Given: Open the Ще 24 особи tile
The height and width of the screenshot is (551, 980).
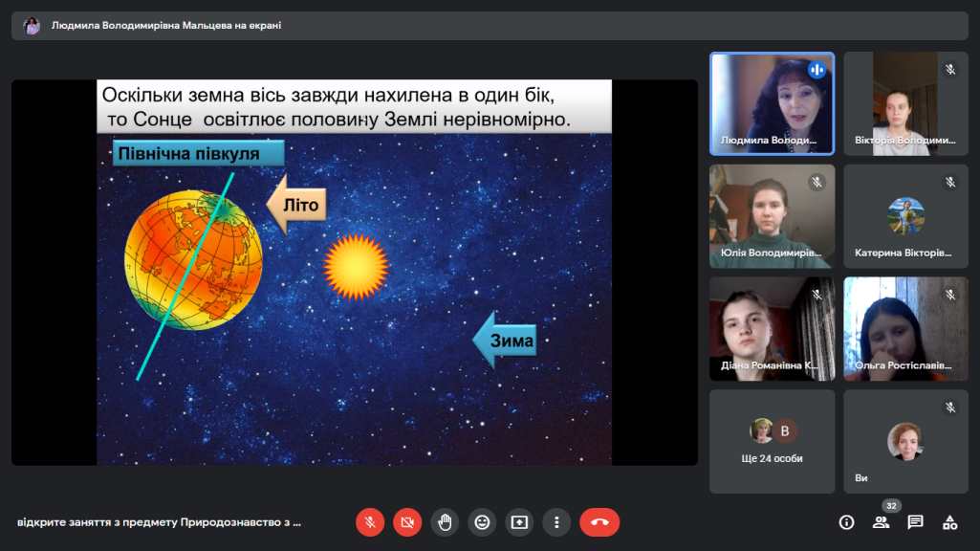Looking at the screenshot, I should coord(772,442).
